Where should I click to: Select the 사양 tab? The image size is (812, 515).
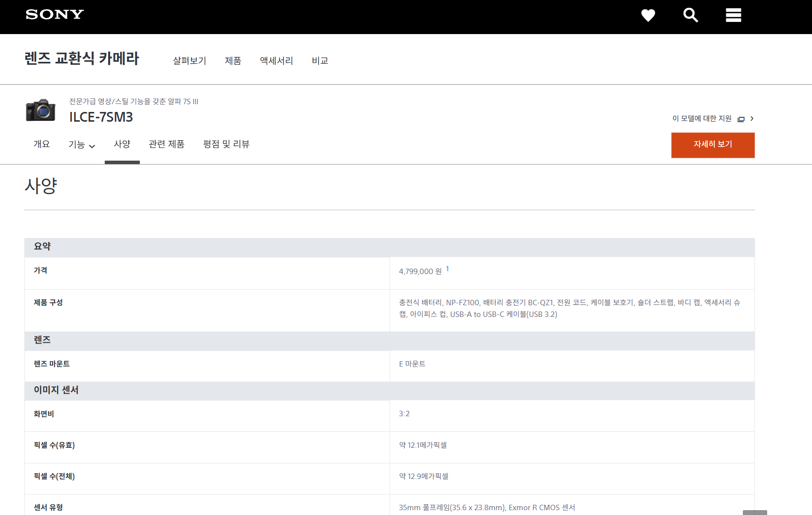(122, 144)
